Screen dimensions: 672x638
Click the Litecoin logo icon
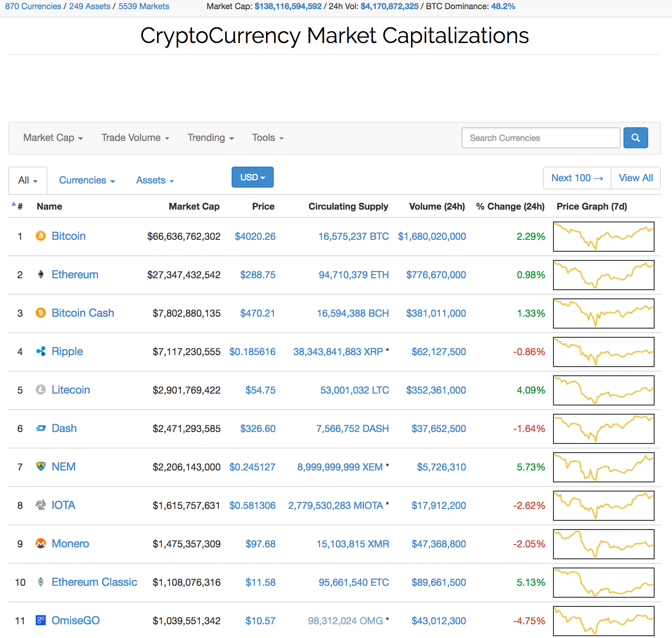pos(41,390)
